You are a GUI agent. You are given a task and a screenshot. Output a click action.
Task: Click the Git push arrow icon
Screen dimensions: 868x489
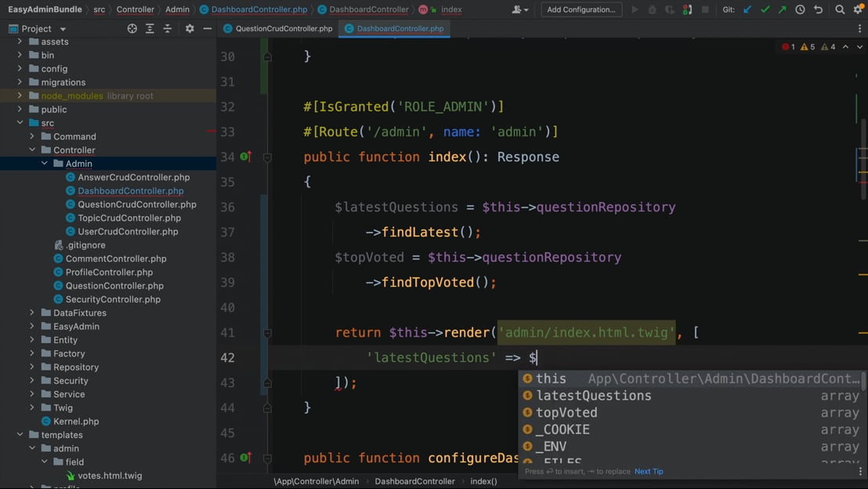click(x=782, y=9)
